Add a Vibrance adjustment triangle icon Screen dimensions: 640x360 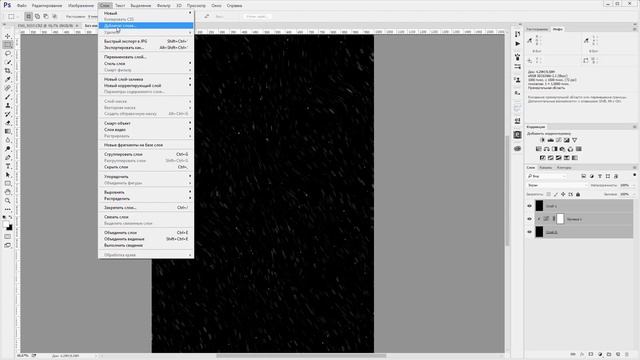pyautogui.click(x=575, y=140)
